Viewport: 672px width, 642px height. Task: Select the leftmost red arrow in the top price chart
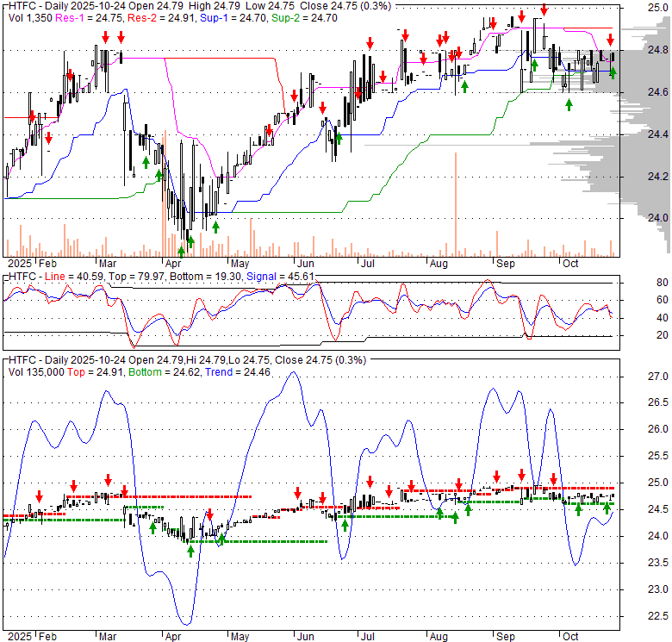click(x=33, y=116)
